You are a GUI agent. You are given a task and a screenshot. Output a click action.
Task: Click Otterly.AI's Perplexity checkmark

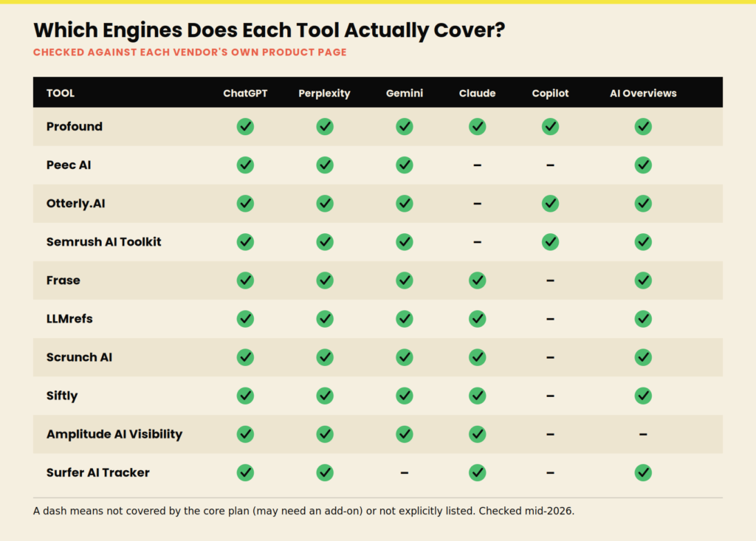click(x=325, y=204)
